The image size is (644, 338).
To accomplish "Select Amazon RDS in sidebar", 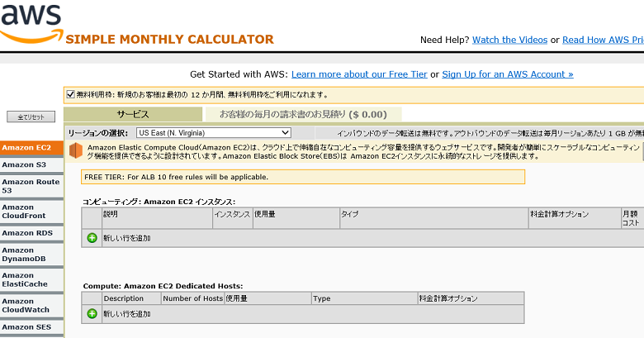I will click(31, 233).
